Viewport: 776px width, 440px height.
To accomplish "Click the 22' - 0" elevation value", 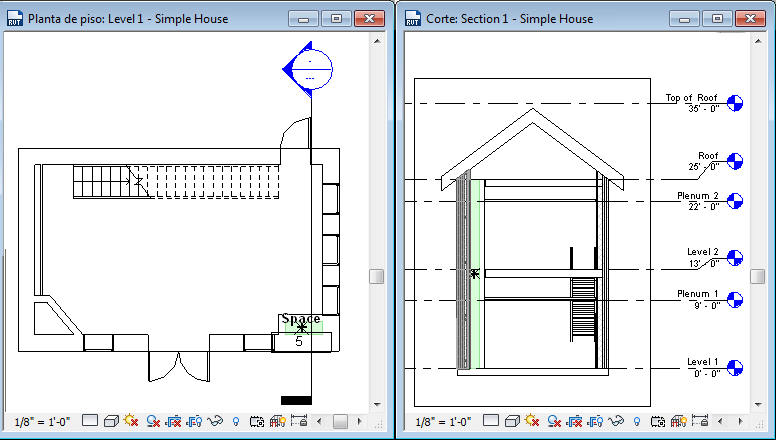I will (704, 206).
